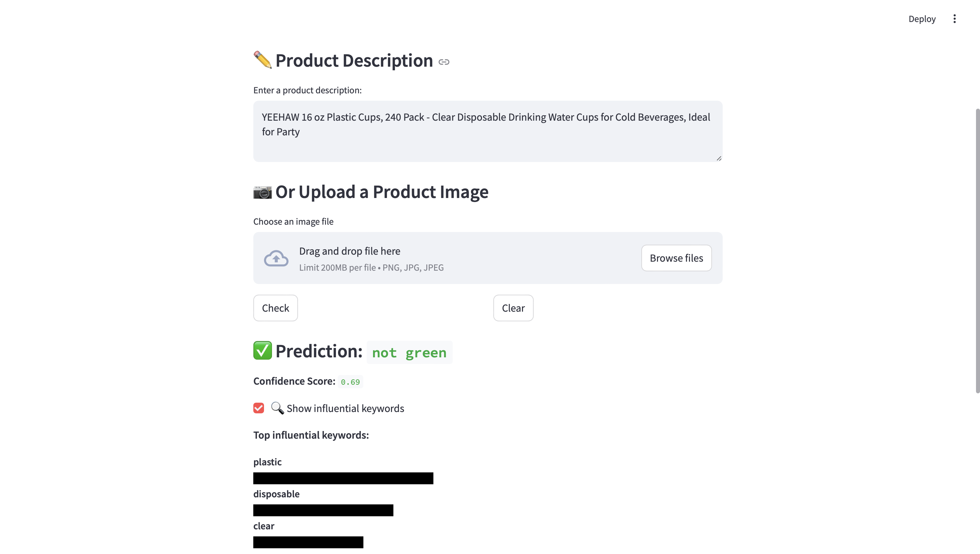The image size is (980, 554).
Task: Click the 'not green' prediction label
Action: coord(409,352)
